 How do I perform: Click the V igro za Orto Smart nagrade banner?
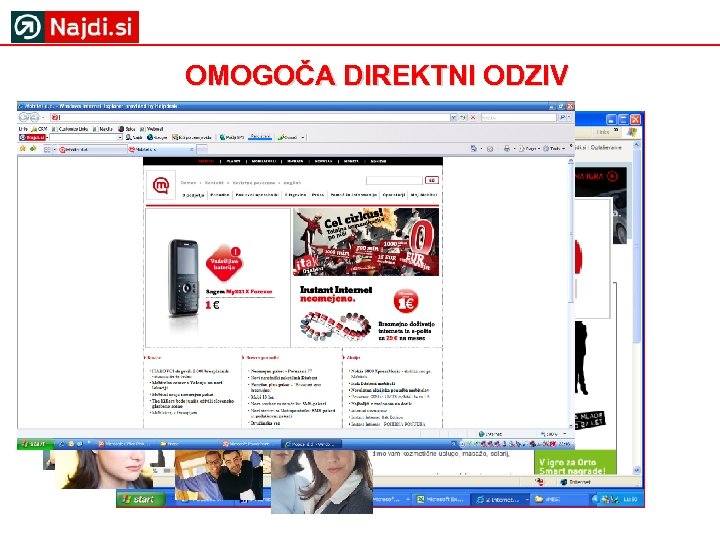tap(574, 463)
